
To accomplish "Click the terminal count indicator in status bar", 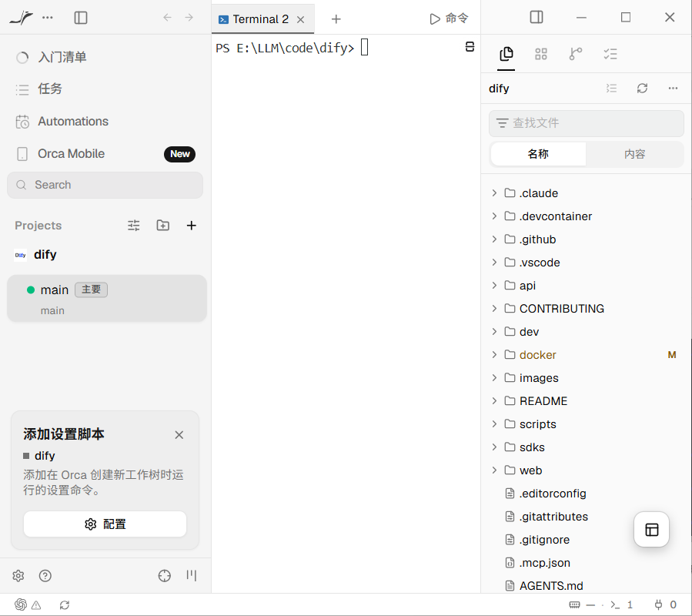I will 621,604.
